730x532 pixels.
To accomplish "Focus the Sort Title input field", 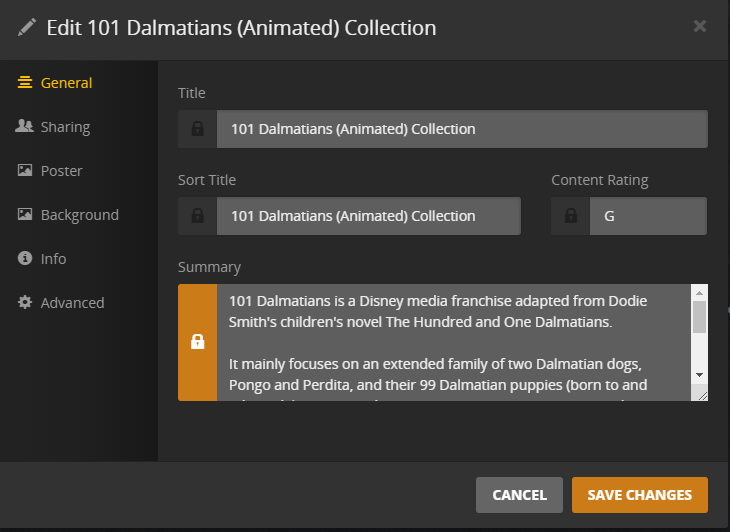I will click(x=369, y=216).
